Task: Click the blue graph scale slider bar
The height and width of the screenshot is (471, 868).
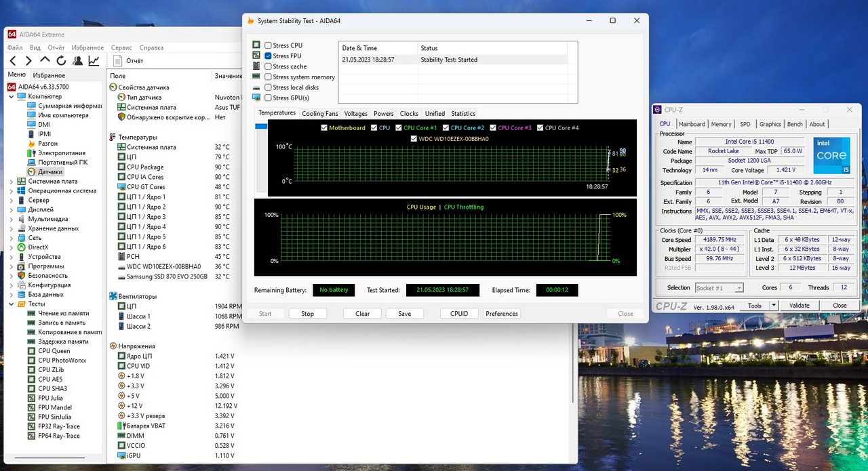Action: tap(261, 126)
